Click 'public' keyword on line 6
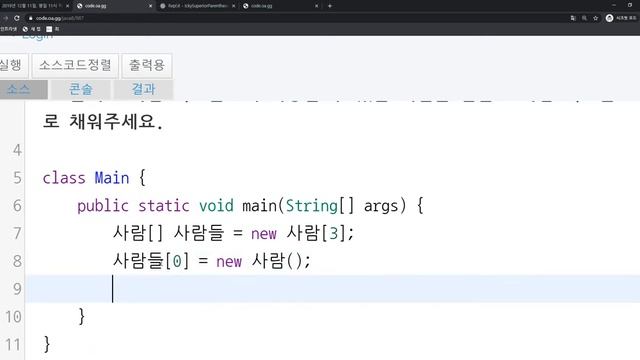 [103, 206]
